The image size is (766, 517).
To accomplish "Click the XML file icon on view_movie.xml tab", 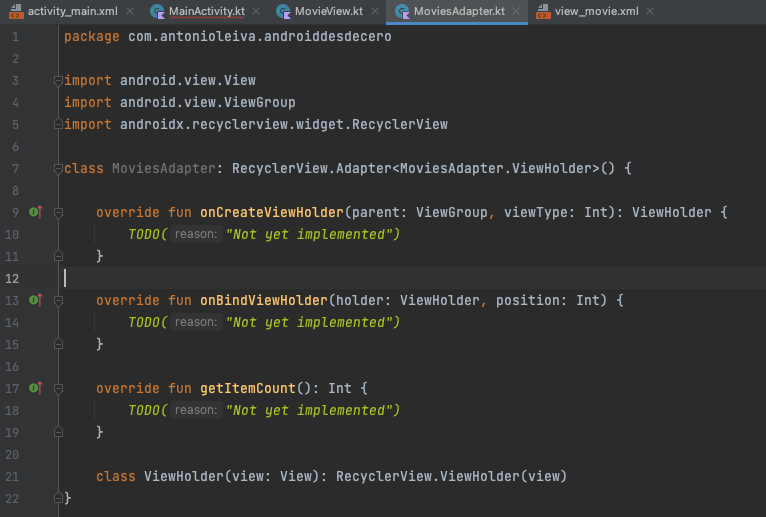I will (x=543, y=11).
